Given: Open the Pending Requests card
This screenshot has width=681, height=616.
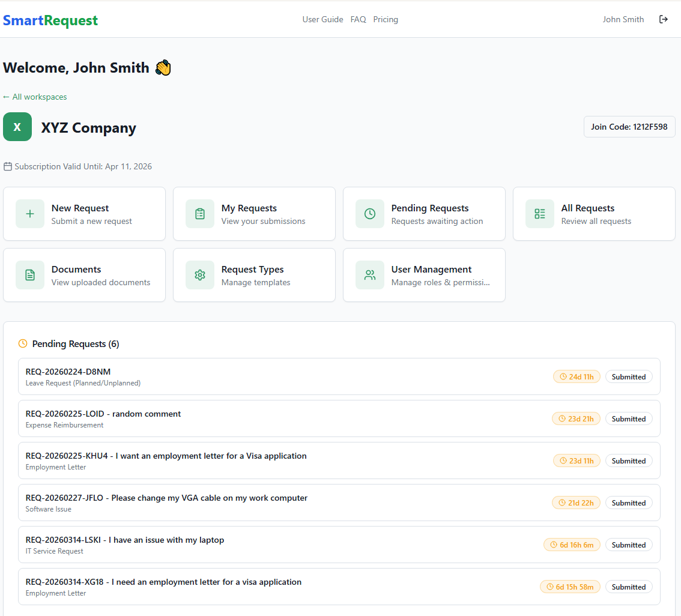Looking at the screenshot, I should click(x=424, y=214).
